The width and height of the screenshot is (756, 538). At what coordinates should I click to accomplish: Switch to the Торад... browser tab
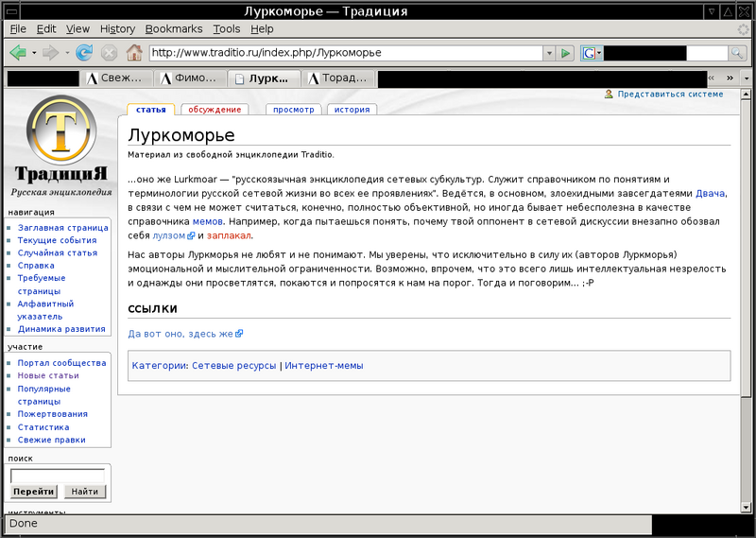click(x=338, y=78)
